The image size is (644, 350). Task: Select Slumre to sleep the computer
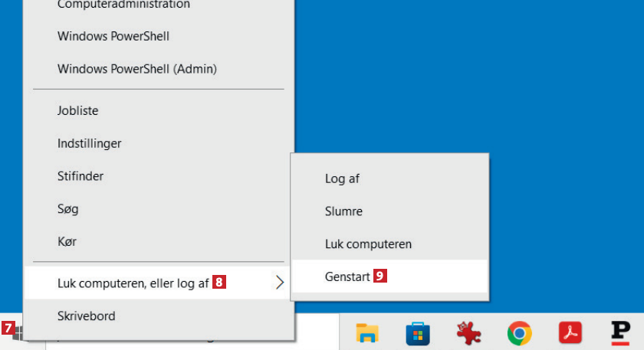pyautogui.click(x=343, y=211)
